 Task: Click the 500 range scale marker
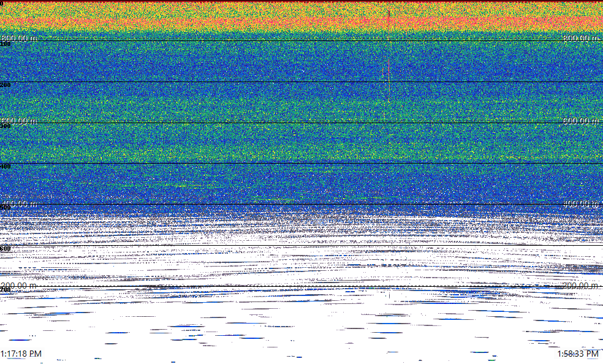[6, 208]
